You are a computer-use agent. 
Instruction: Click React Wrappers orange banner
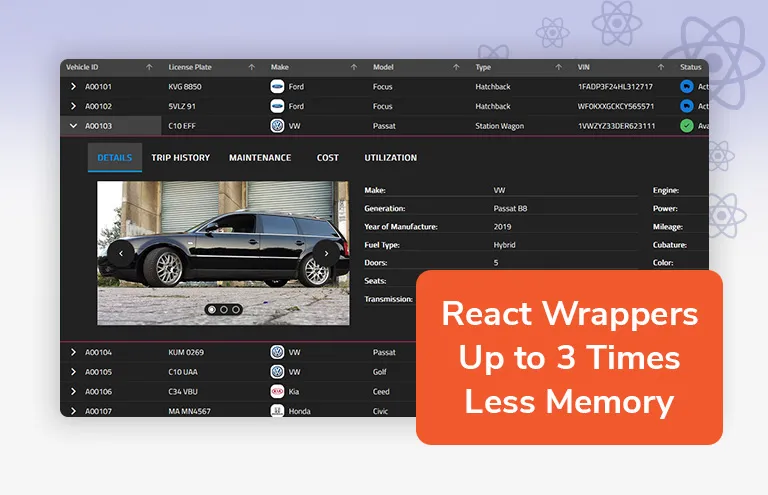(569, 357)
